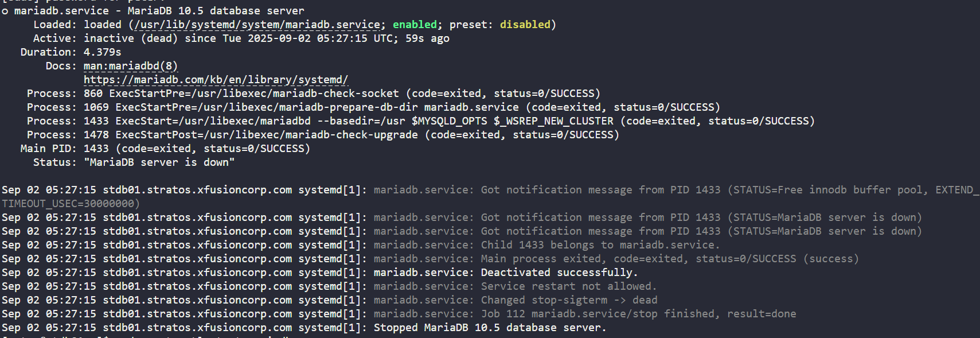This screenshot has width=980, height=338.
Task: Click the green "enabled" state text
Action: pyautogui.click(x=415, y=25)
